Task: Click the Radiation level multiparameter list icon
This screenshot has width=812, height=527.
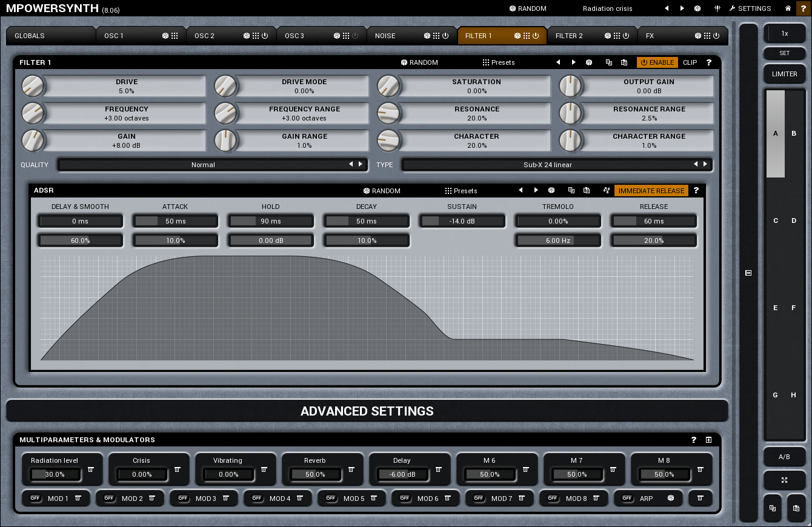Action: point(90,469)
